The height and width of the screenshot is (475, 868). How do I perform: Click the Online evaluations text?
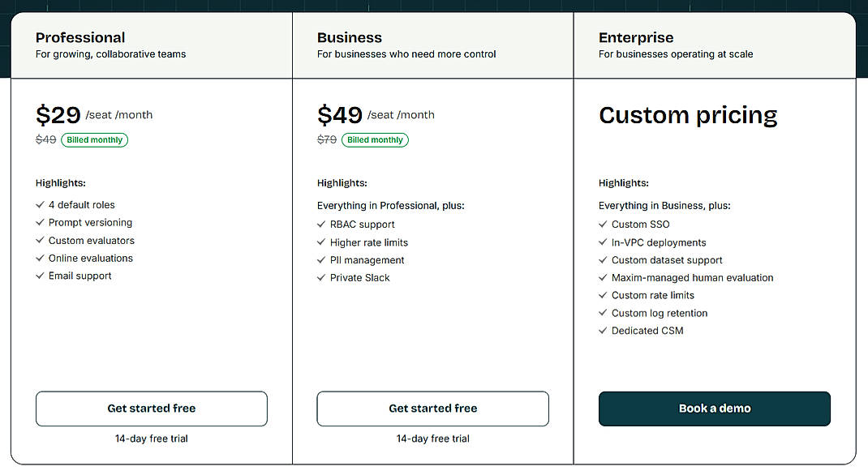click(x=91, y=259)
